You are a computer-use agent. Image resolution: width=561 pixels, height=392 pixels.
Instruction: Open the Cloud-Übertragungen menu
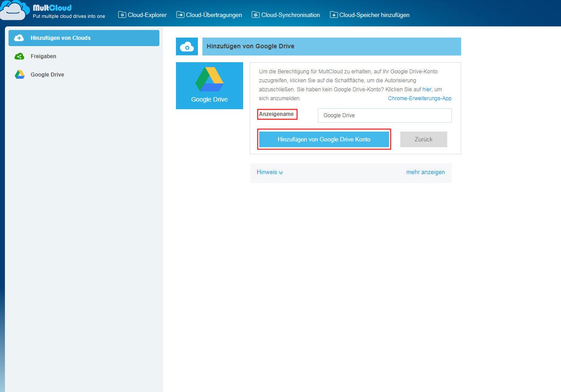pyautogui.click(x=209, y=15)
